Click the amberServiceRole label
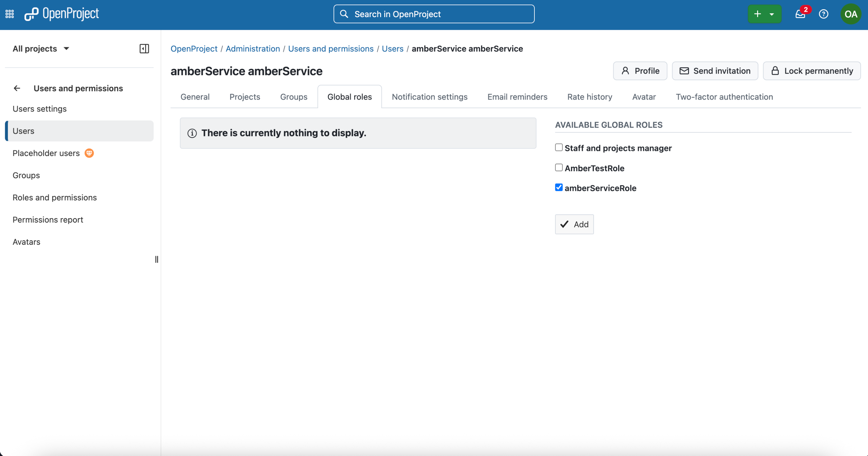 click(x=600, y=188)
